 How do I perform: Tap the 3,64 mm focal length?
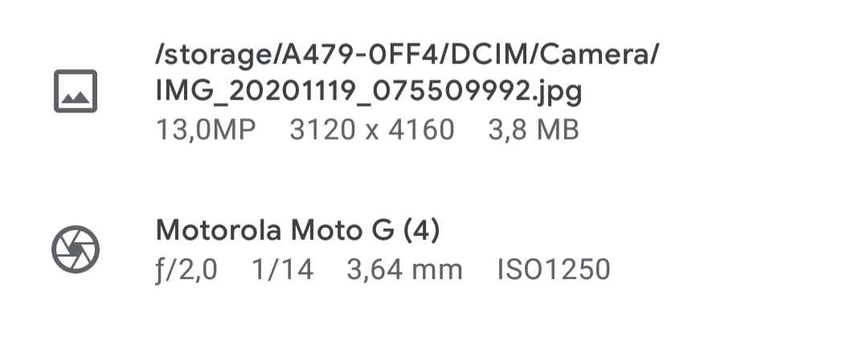(x=404, y=270)
